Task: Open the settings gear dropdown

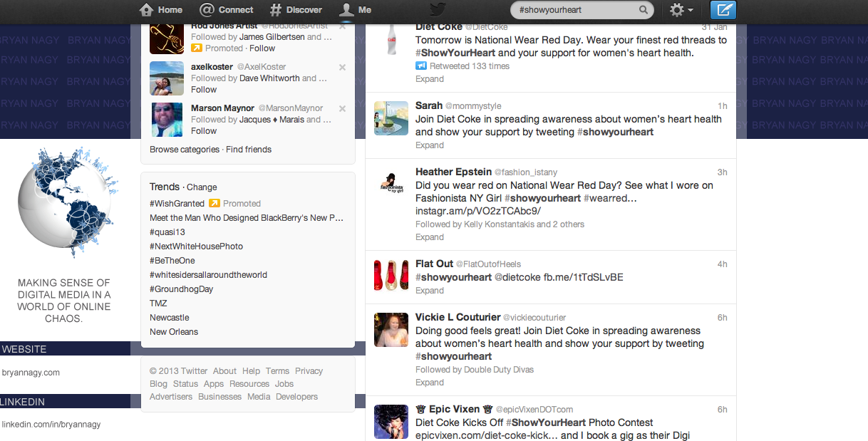Action: coord(681,10)
